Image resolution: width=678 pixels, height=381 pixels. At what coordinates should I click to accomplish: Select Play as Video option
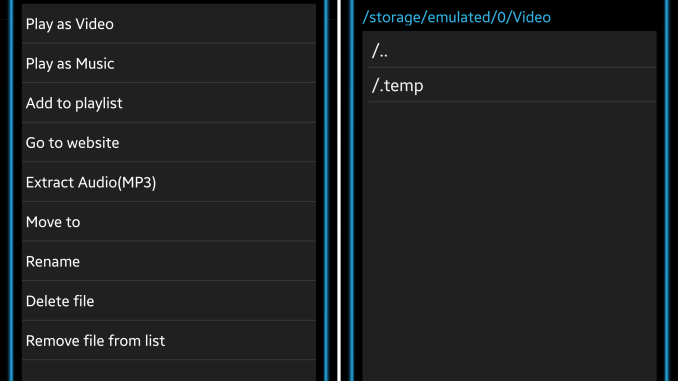tap(169, 24)
